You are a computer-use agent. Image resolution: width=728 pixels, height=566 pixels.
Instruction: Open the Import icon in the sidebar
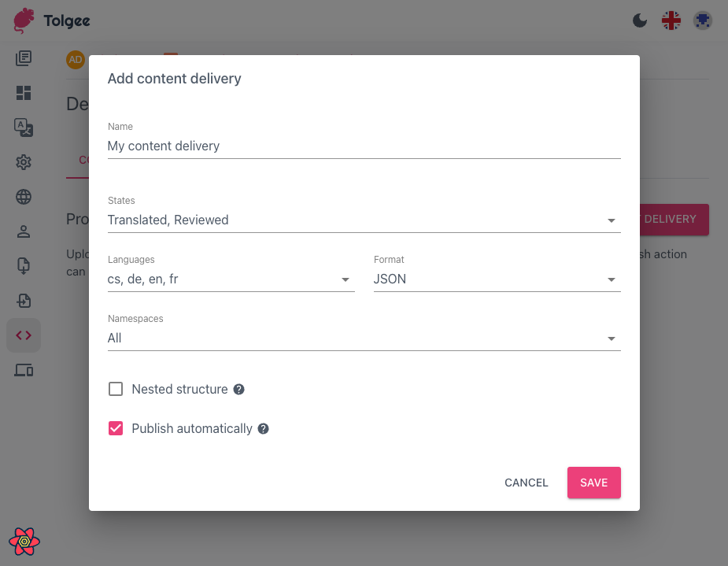[24, 301]
